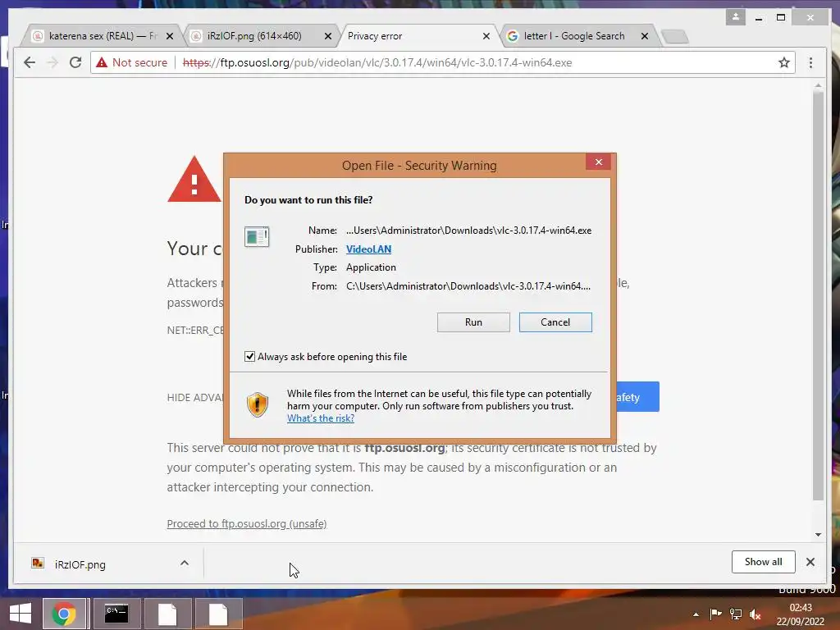The image size is (840, 630).
Task: Click Show all downloads button
Action: (x=763, y=562)
